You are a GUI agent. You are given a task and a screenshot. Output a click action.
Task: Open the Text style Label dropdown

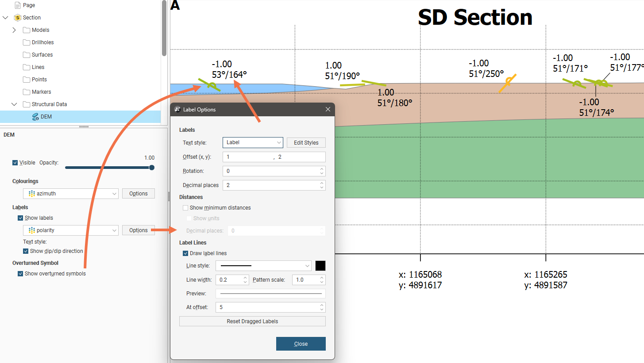(253, 142)
